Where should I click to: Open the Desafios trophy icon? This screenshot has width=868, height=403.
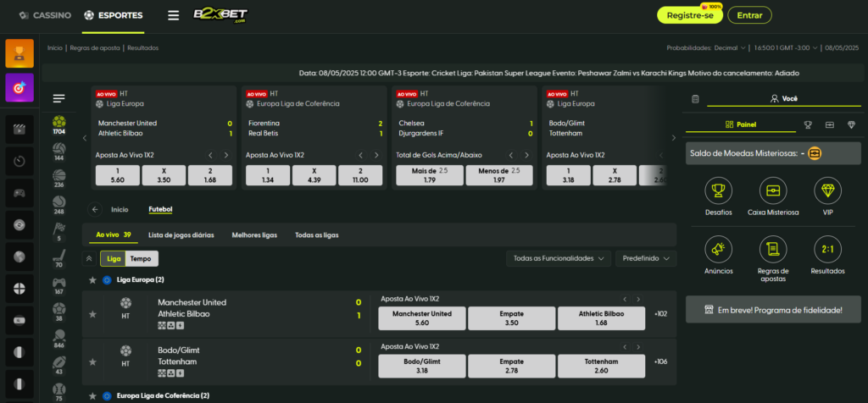718,190
